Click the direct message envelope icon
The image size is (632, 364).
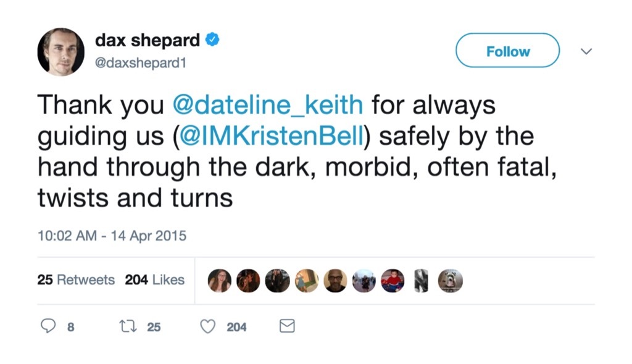286,326
